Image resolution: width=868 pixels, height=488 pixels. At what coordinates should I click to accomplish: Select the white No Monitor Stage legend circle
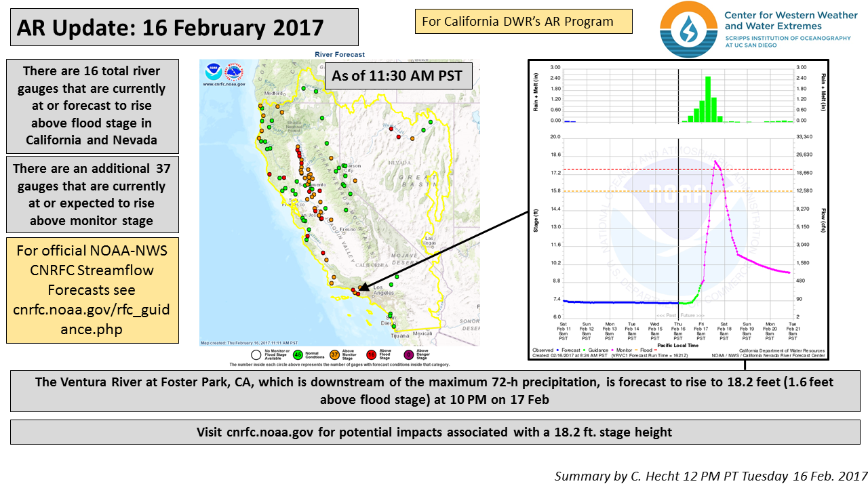pos(256,354)
